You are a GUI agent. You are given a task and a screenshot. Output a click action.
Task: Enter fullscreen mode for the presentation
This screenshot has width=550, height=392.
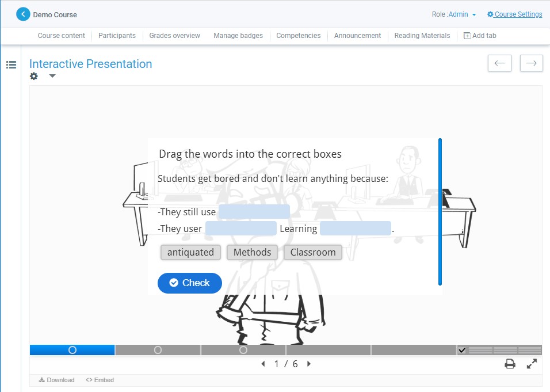(532, 364)
